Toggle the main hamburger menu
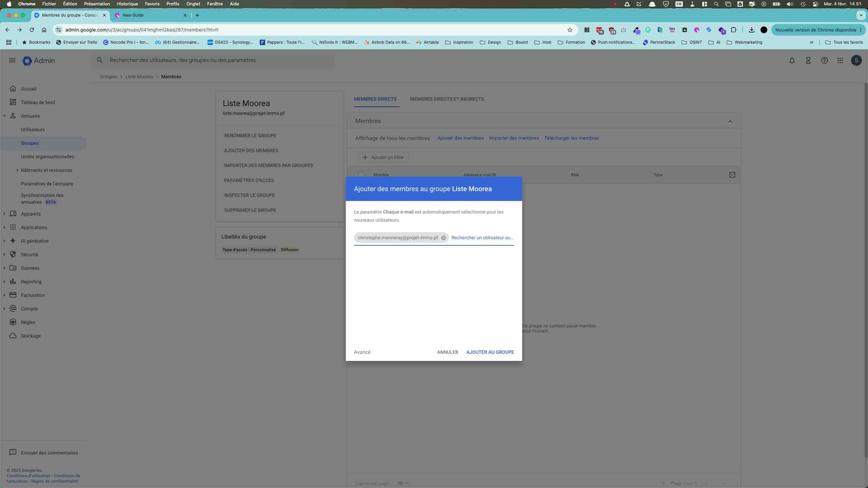The image size is (868, 488). (x=12, y=60)
